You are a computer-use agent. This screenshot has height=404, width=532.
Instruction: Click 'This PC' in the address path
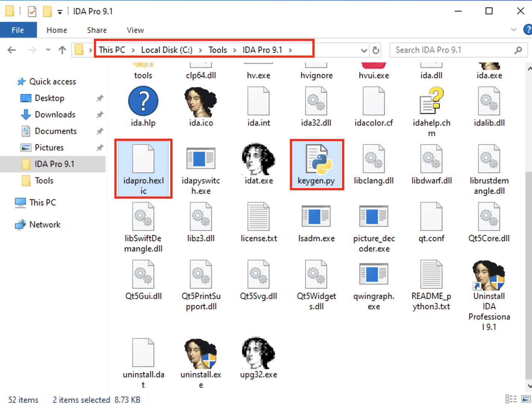112,50
